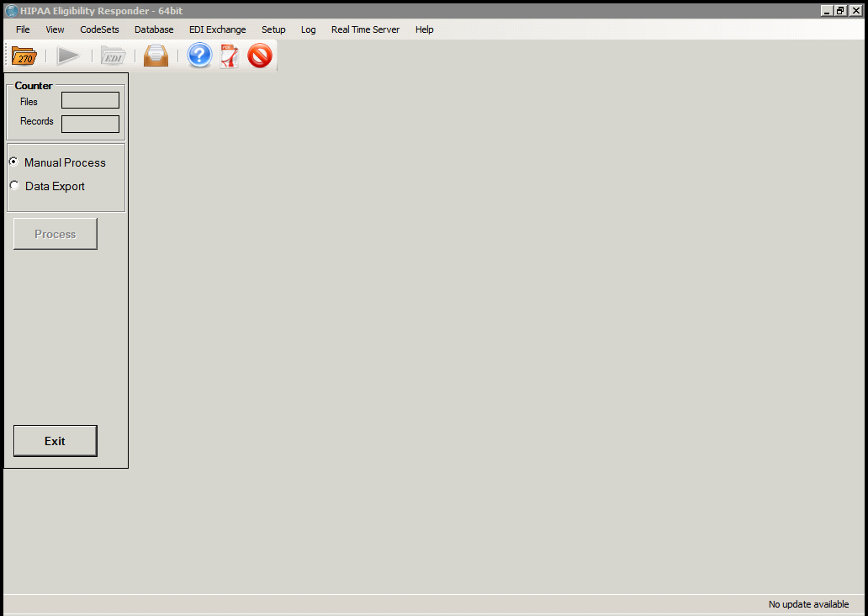Open the Setup menu
Viewport: 868px width, 616px height.
coord(273,29)
